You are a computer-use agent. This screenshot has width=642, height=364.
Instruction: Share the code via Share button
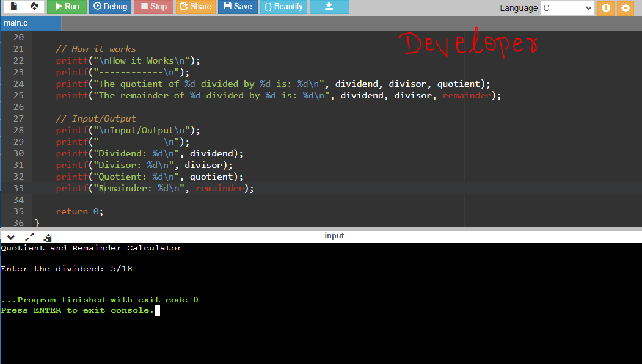pos(195,7)
